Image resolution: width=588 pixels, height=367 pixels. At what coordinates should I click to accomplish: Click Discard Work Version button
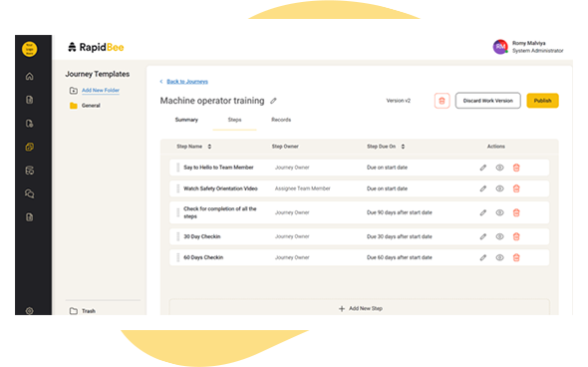coord(488,101)
